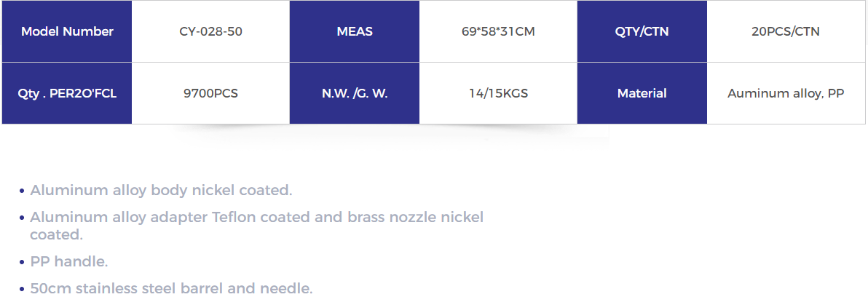The width and height of the screenshot is (868, 305).
Task: Click the Teflon coated adapter description line
Action: [257, 225]
